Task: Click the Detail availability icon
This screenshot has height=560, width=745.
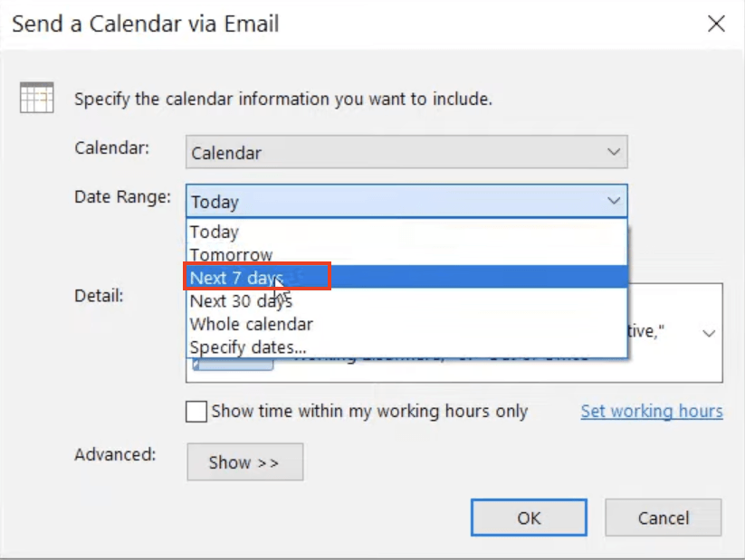Action: [233, 364]
